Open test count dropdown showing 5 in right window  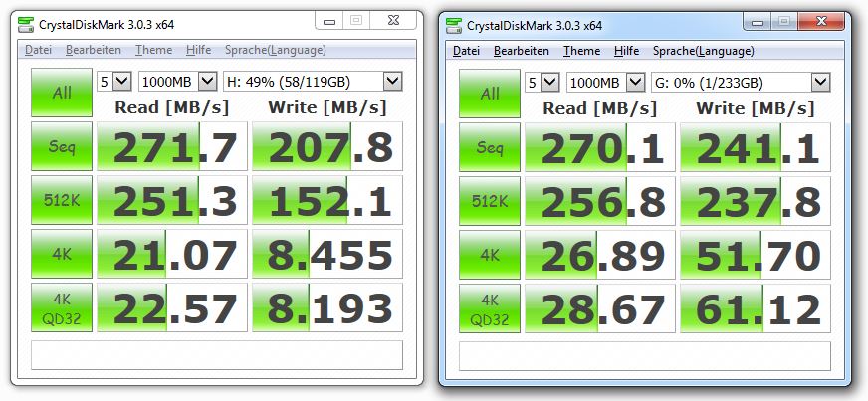[x=542, y=83]
